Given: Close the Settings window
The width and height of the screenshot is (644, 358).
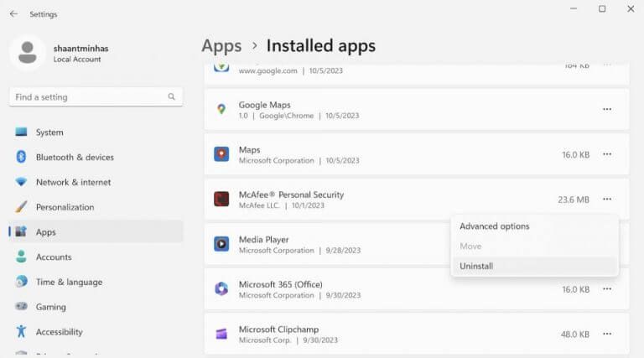Looking at the screenshot, I should tap(631, 8).
